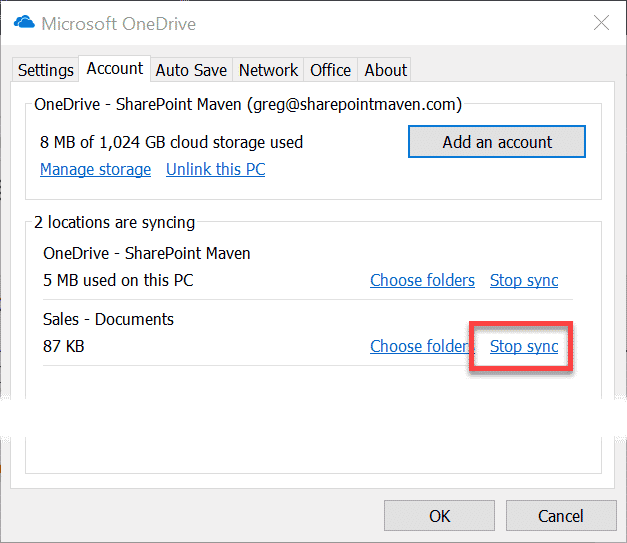Viewport: 627px width, 543px height.
Task: Click the OneDrive cloud icon in title bar
Action: [x=24, y=22]
